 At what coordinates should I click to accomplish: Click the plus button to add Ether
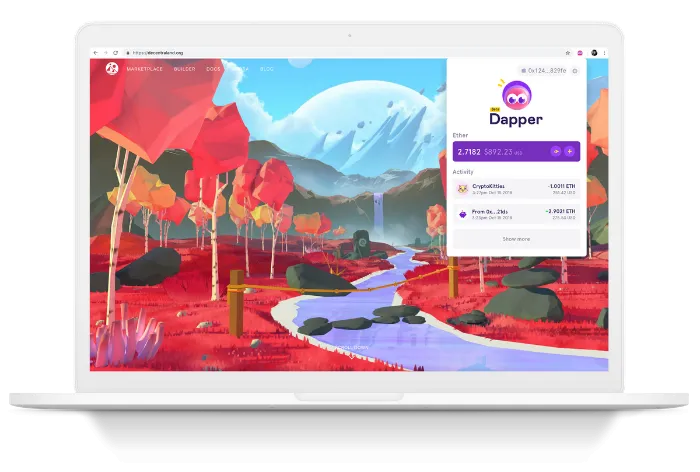click(569, 151)
